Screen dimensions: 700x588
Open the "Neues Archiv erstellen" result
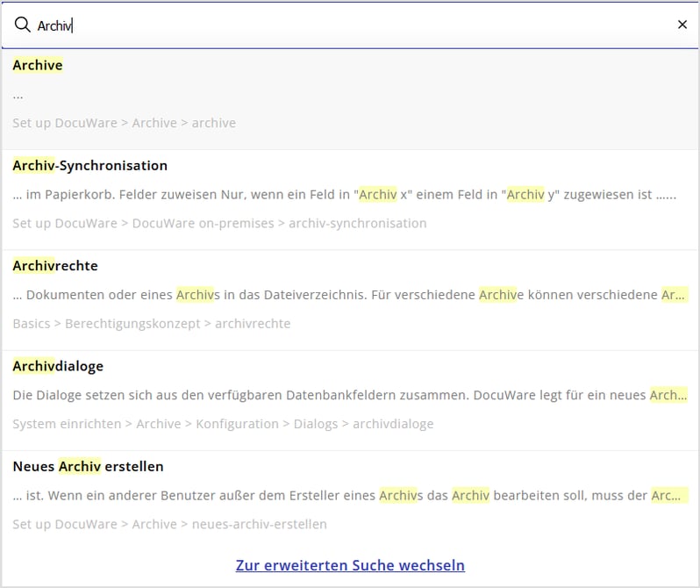[88, 466]
